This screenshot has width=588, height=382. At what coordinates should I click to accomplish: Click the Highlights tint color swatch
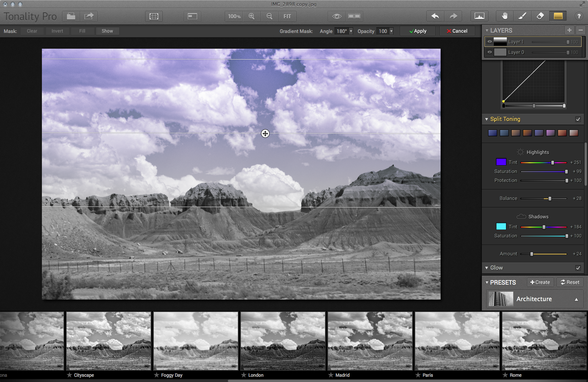(501, 162)
